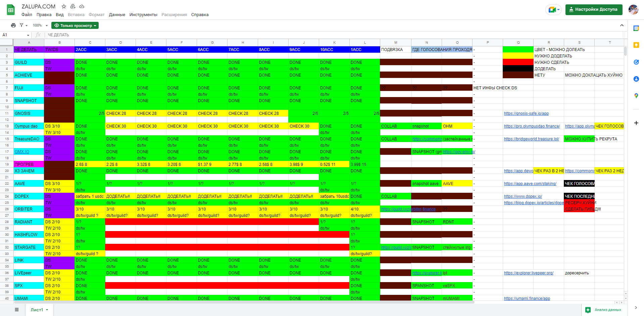Image resolution: width=644 pixels, height=316 pixels.
Task: Click the name box showing A1
Action: point(15,35)
